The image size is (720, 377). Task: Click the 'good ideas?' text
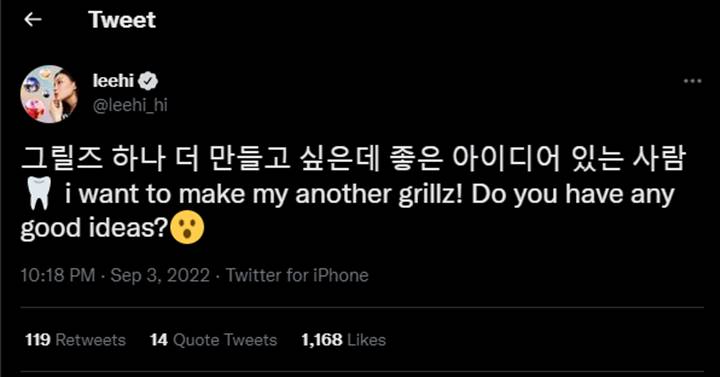click(x=95, y=227)
